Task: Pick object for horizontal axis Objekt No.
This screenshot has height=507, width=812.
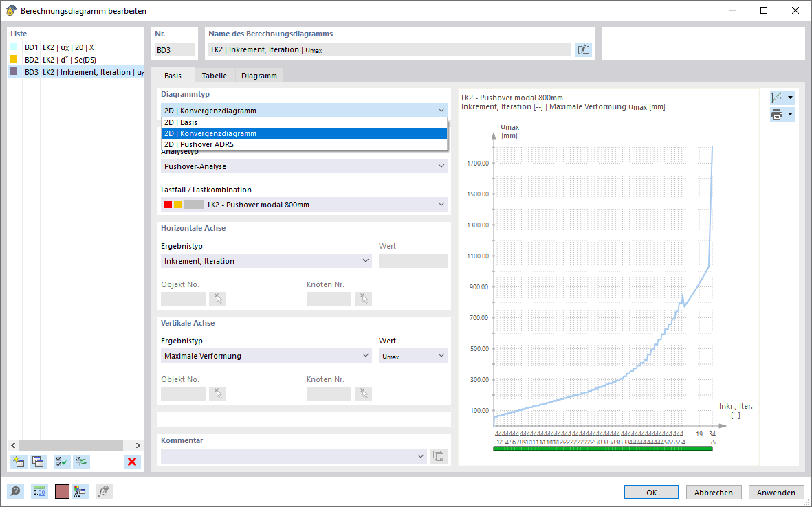Action: coord(217,299)
